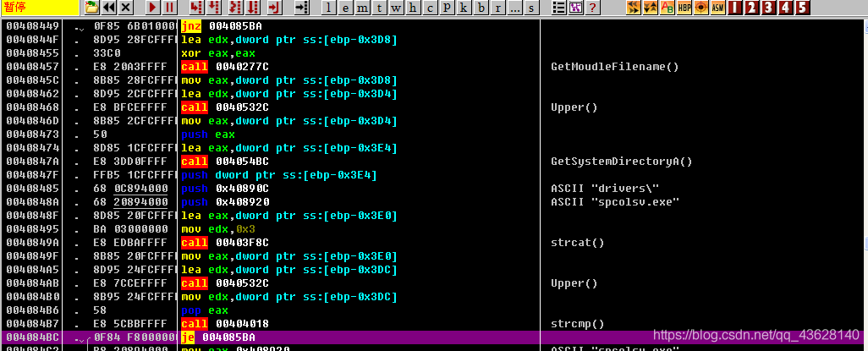
Task: Click the numbered '1' toolbar button
Action: coord(734,8)
